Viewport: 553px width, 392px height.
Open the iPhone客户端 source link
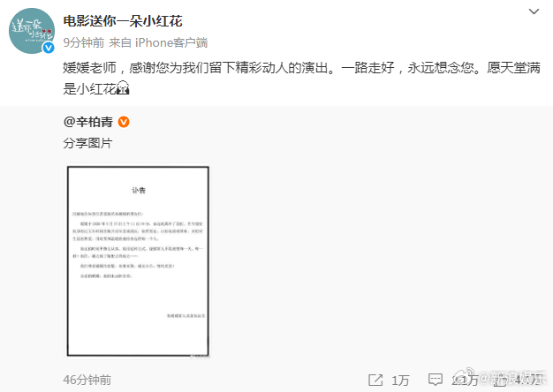(x=171, y=42)
